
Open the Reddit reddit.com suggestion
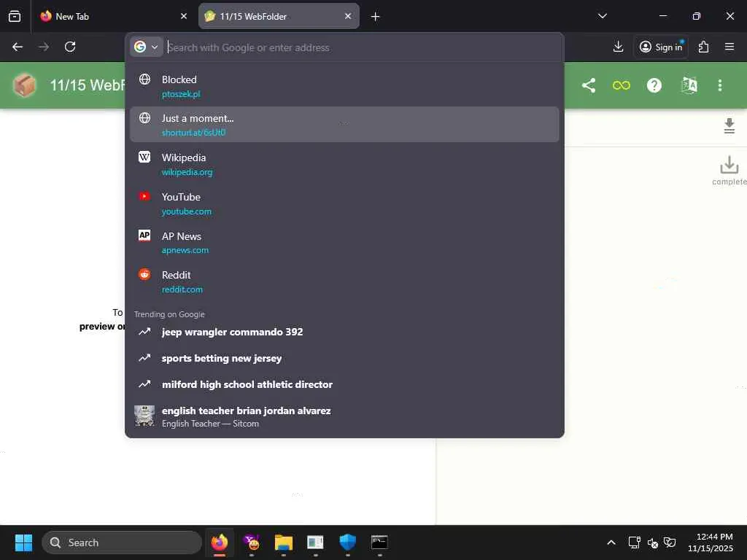[x=344, y=281]
